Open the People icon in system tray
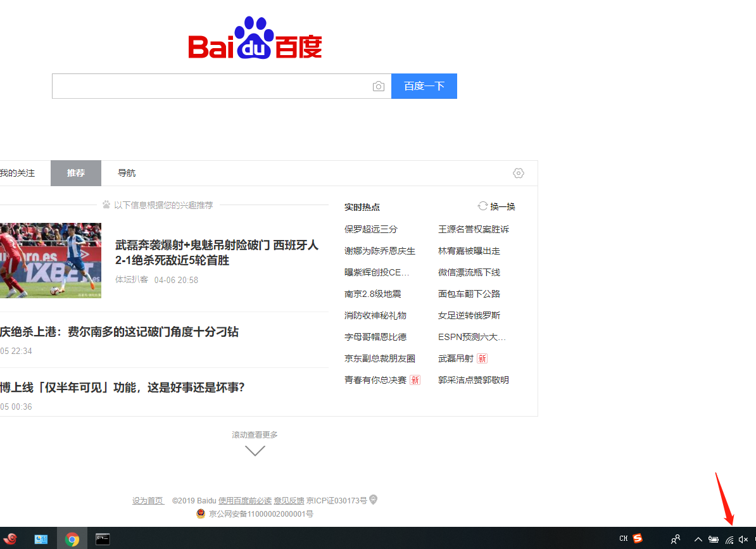756x549 pixels. click(676, 540)
